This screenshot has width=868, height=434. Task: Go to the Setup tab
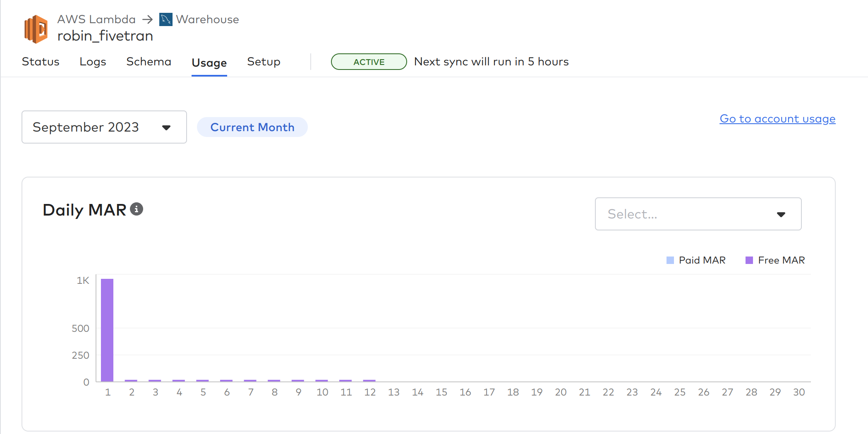tap(264, 62)
